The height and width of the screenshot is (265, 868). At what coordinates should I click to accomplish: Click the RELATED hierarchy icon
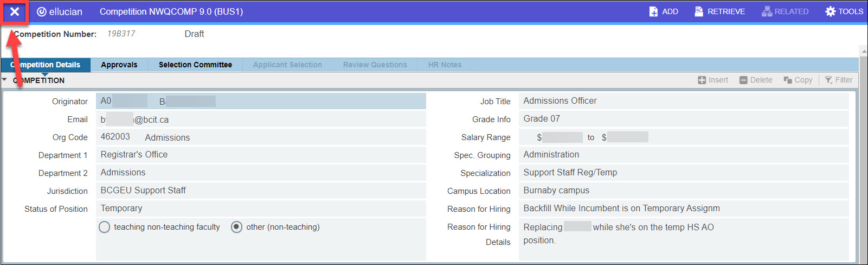coord(767,11)
